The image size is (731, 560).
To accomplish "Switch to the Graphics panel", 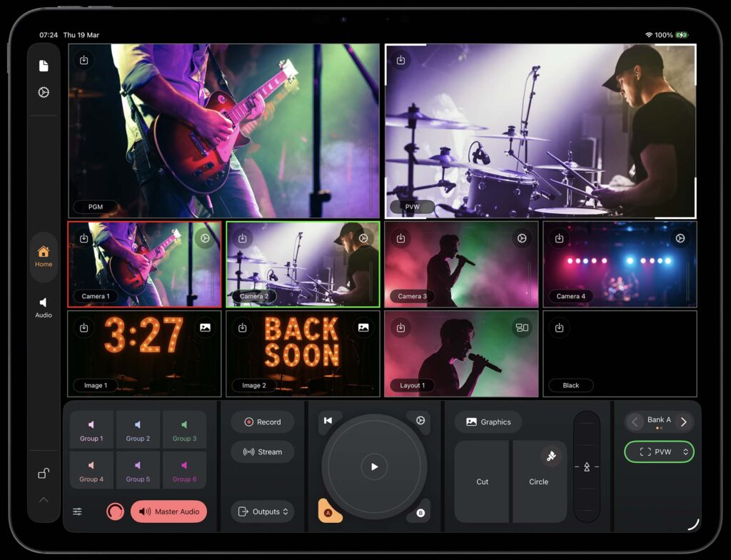I will (488, 422).
